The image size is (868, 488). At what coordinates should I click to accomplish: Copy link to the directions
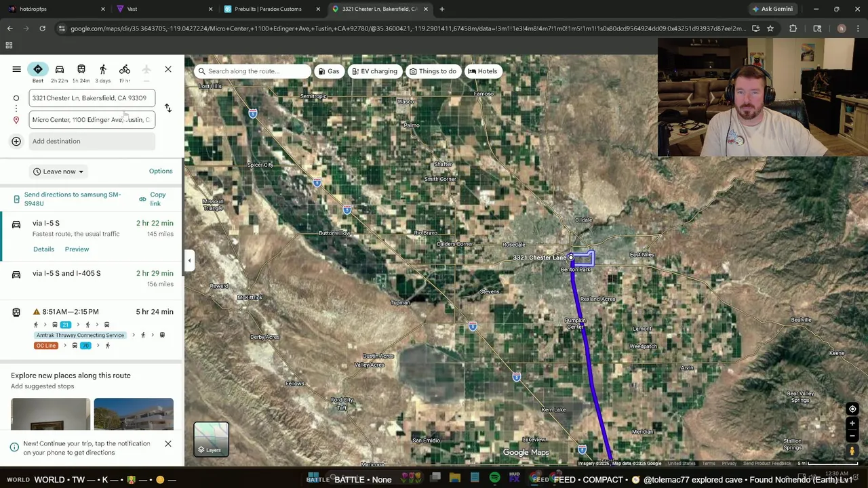pyautogui.click(x=153, y=199)
